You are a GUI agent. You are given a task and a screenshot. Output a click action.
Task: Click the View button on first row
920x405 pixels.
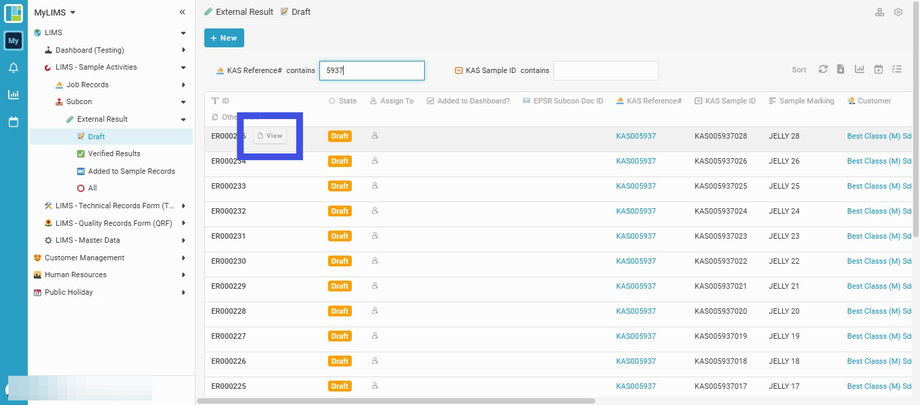[270, 136]
